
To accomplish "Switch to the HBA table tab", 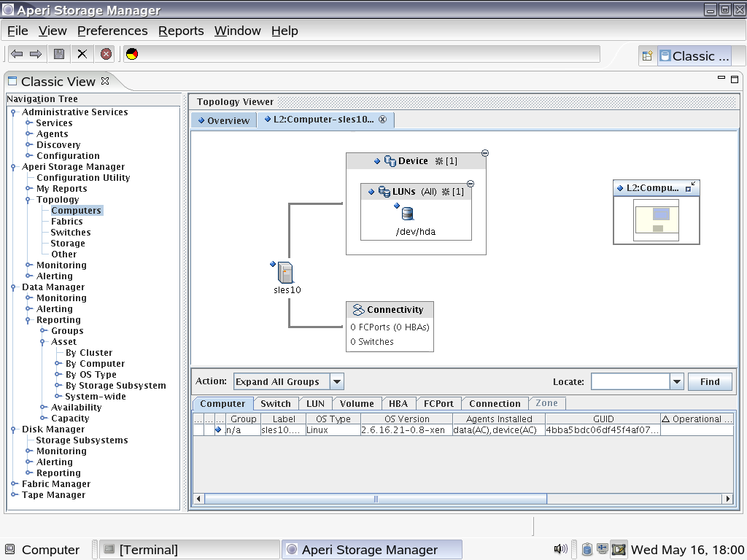I will click(x=398, y=404).
